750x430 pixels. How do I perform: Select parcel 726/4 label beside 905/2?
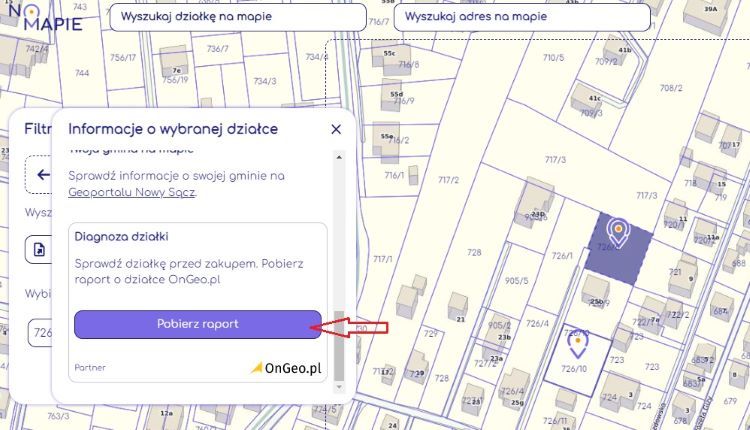(x=537, y=324)
